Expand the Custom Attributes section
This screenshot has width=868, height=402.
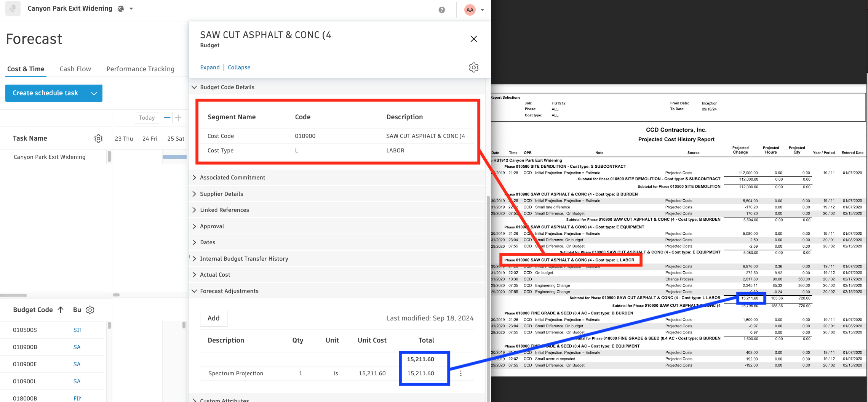tap(194, 400)
